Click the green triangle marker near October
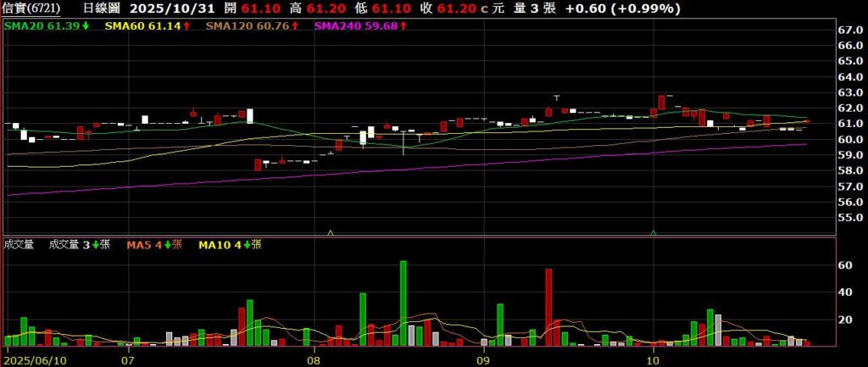 pos(654,231)
